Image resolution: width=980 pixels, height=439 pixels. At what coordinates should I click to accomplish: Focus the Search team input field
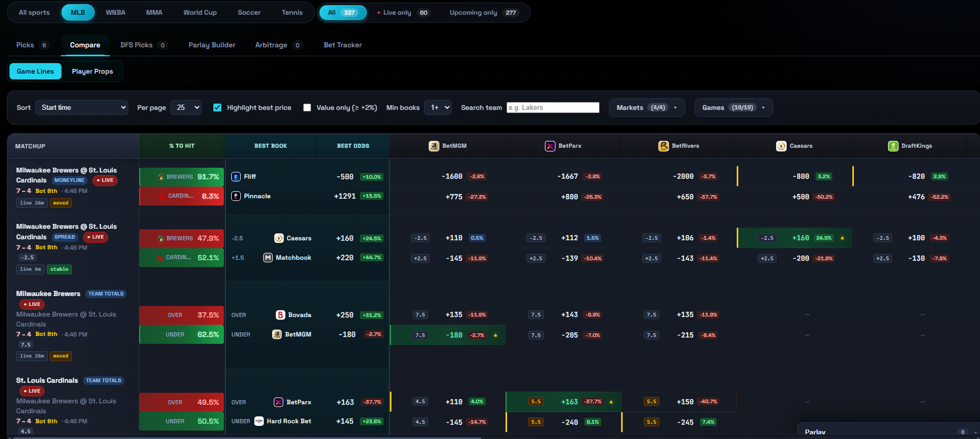pyautogui.click(x=553, y=107)
